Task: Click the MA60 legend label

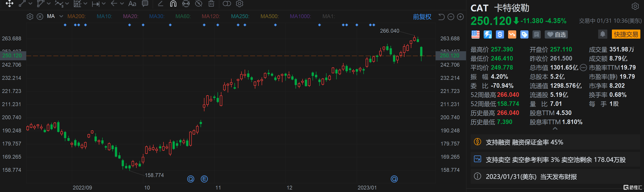Action: (x=183, y=16)
